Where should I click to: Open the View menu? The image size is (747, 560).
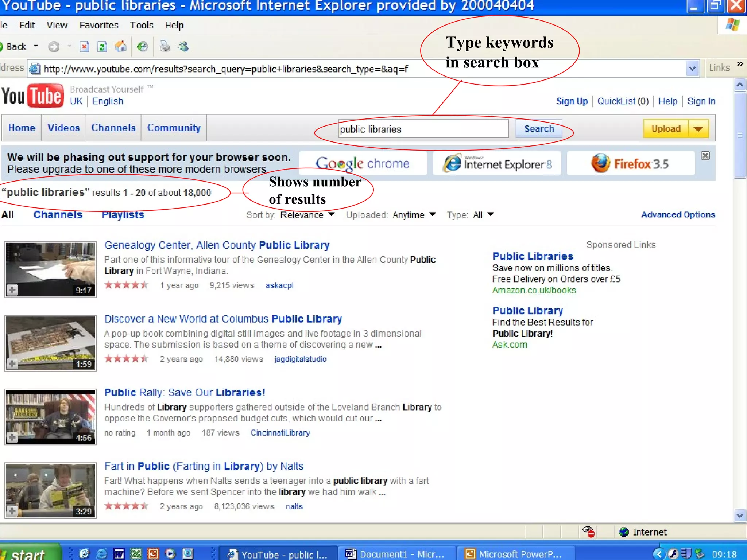tap(57, 25)
